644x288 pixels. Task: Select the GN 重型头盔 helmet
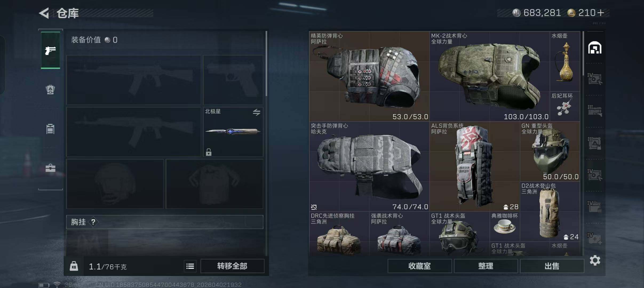(x=550, y=151)
